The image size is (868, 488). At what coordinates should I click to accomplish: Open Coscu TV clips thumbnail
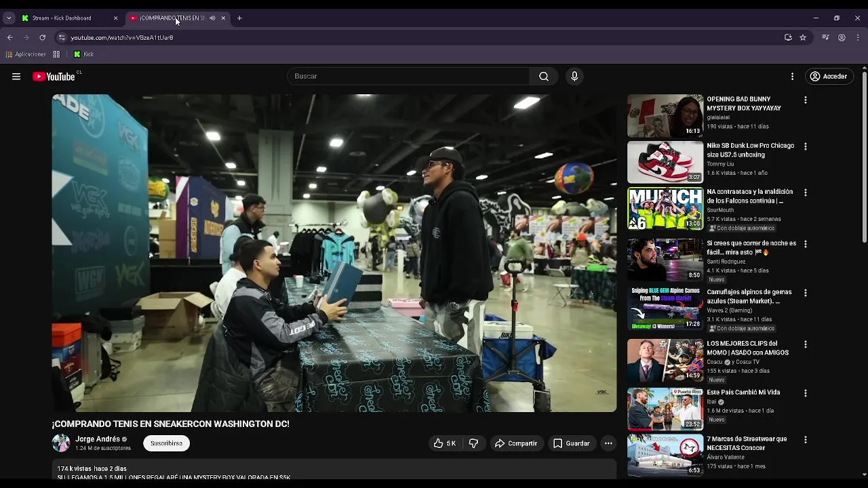665,360
